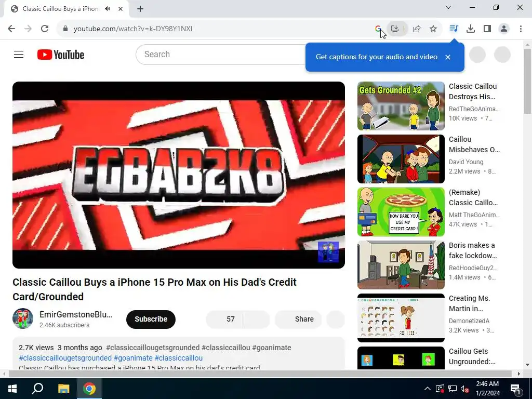Open the Chrome three-dot menu

(x=521, y=29)
